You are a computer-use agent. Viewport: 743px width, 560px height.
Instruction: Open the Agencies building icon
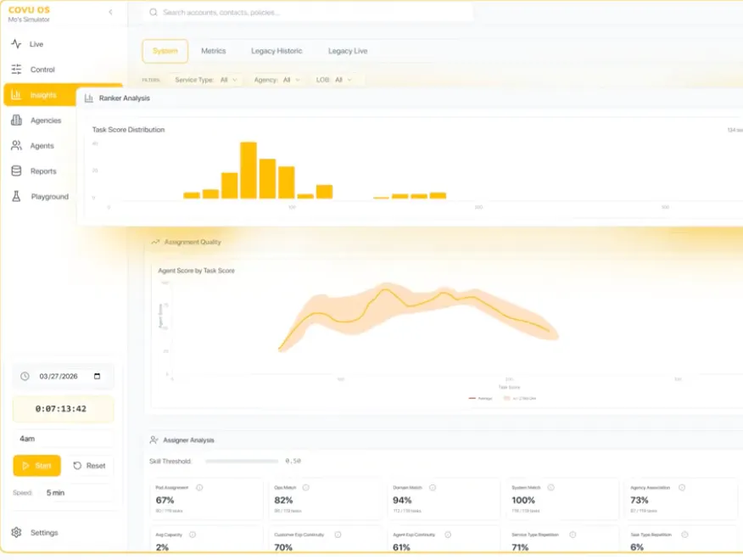tap(16, 120)
